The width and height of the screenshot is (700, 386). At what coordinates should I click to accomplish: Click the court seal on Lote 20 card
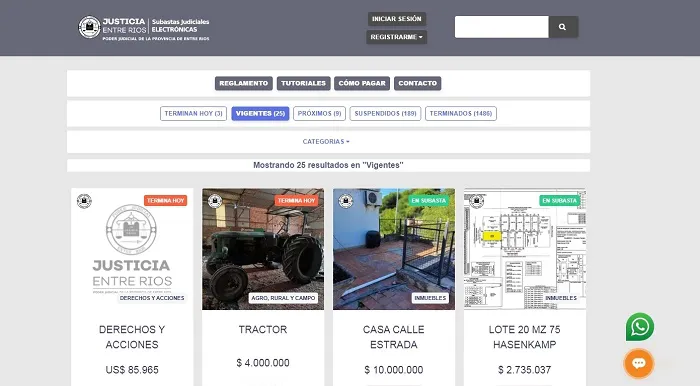(477, 201)
